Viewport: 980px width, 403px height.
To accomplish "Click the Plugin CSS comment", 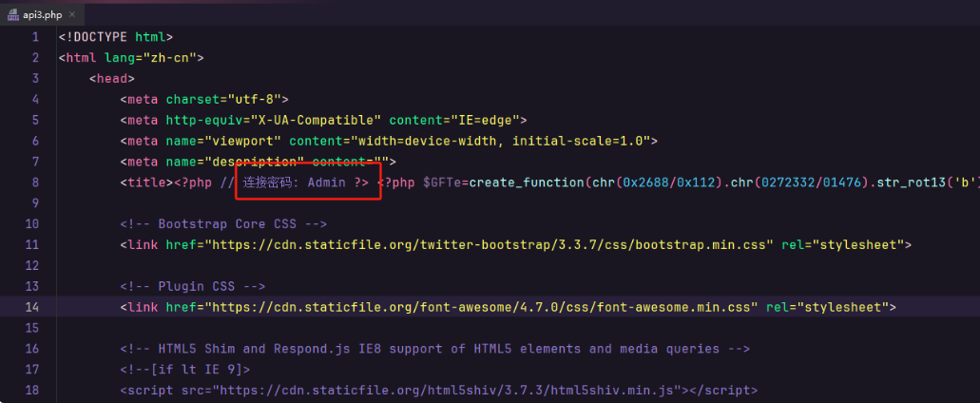I will [x=193, y=286].
